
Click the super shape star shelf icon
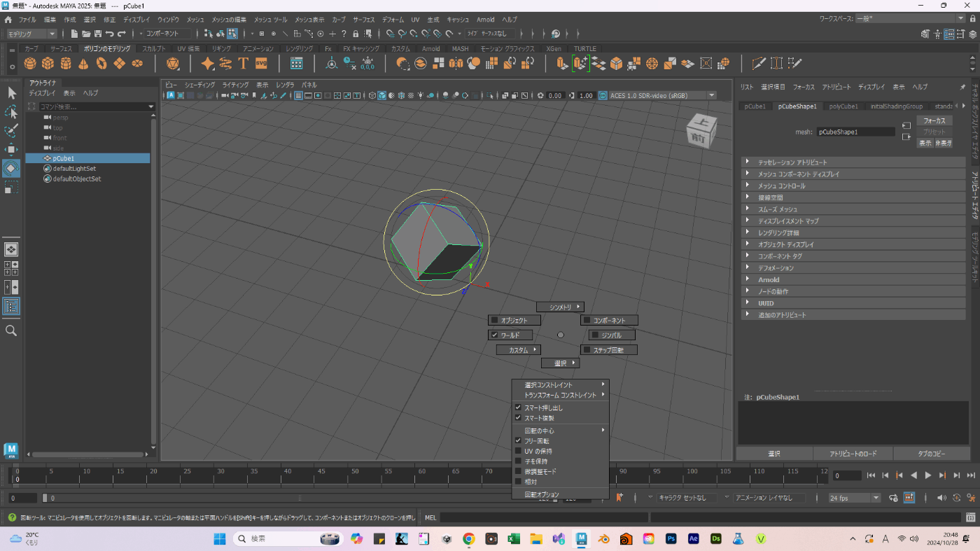[x=208, y=64]
